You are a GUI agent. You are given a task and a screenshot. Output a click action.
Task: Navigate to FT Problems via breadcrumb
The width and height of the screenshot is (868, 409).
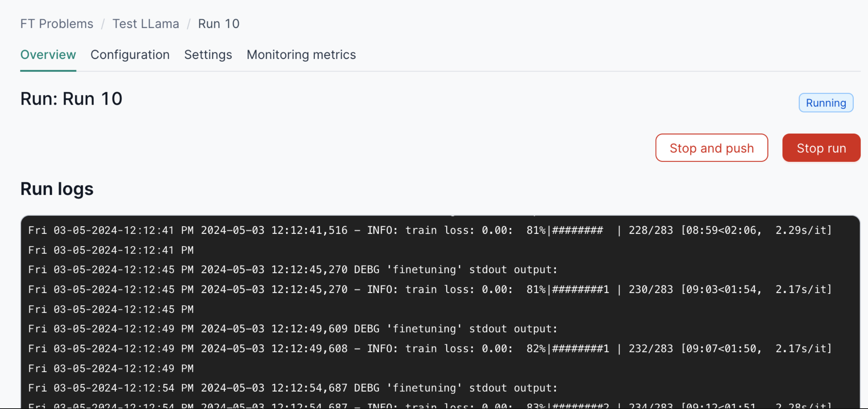point(56,23)
